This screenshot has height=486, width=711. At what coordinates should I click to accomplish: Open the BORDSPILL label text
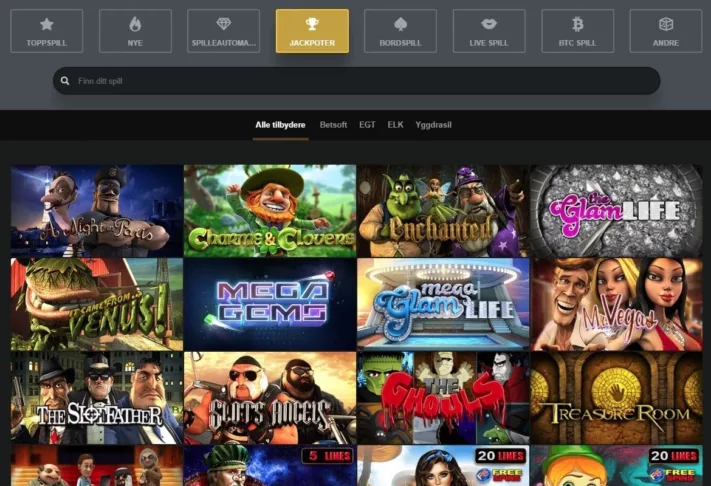click(x=400, y=43)
